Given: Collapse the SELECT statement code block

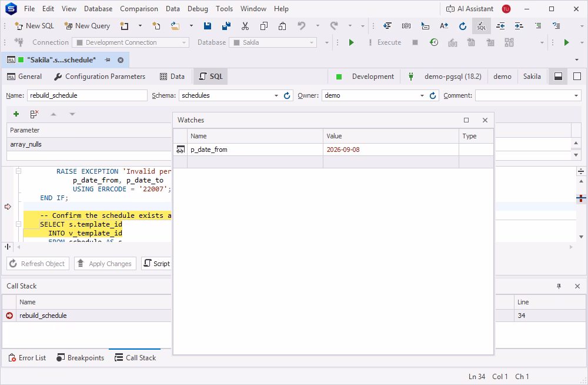Looking at the screenshot, I should 18,224.
